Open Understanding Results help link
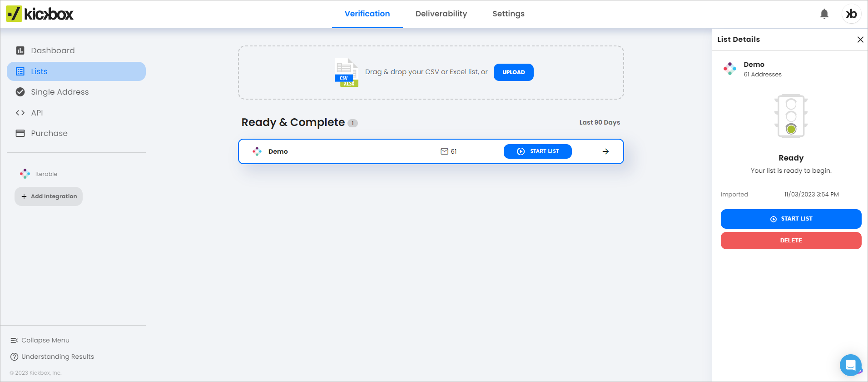The image size is (868, 382). pyautogui.click(x=58, y=357)
